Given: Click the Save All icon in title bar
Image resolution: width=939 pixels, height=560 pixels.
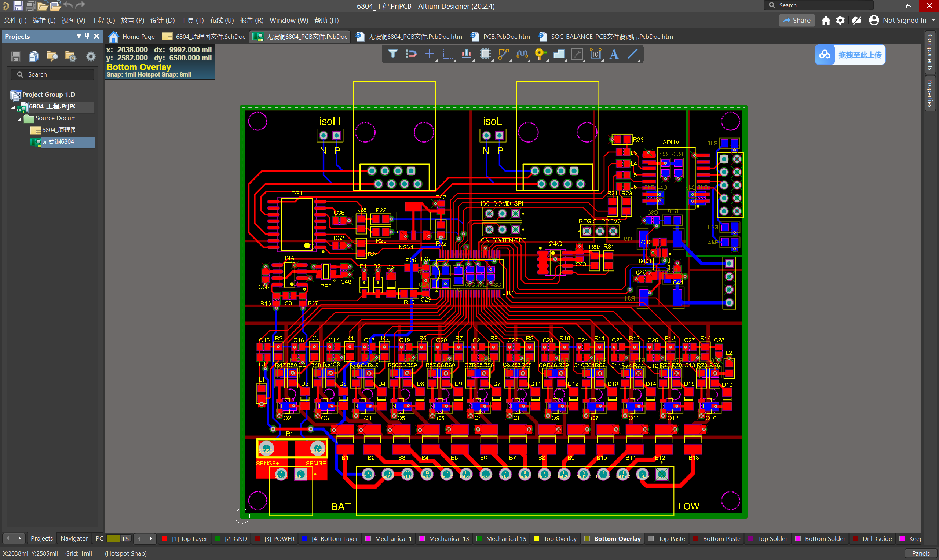Looking at the screenshot, I should coord(30,5).
